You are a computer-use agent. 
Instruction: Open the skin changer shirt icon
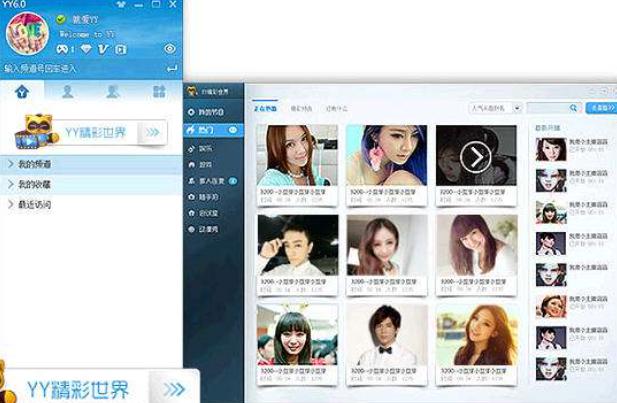pyautogui.click(x=121, y=4)
